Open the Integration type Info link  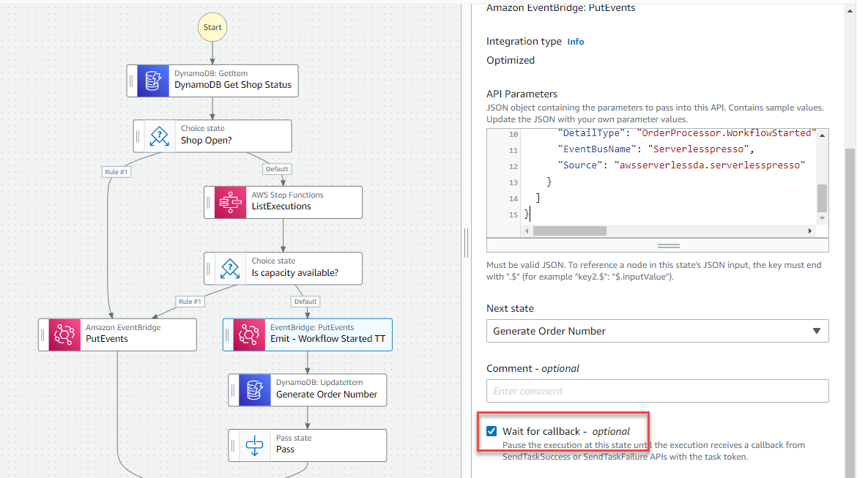pos(575,42)
